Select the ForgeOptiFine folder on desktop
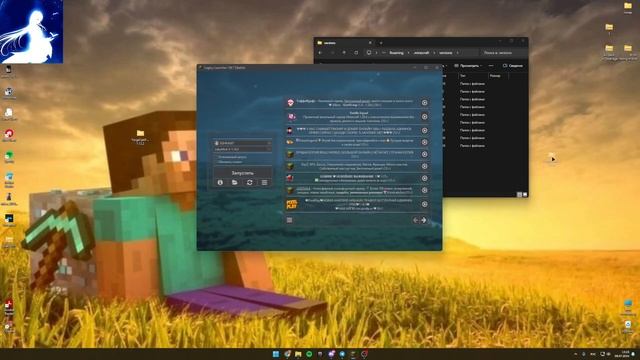640x360 pixels. 140,136
